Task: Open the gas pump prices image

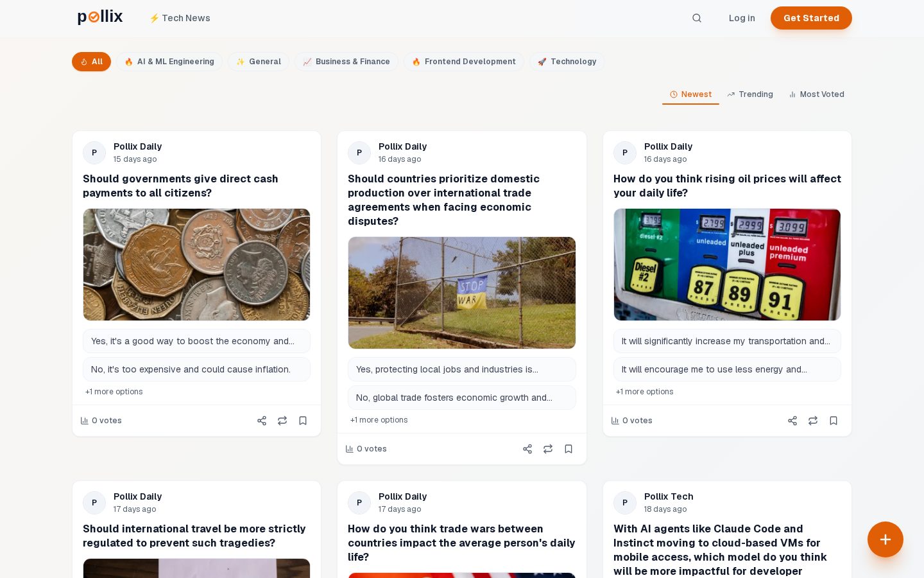Action: click(727, 265)
